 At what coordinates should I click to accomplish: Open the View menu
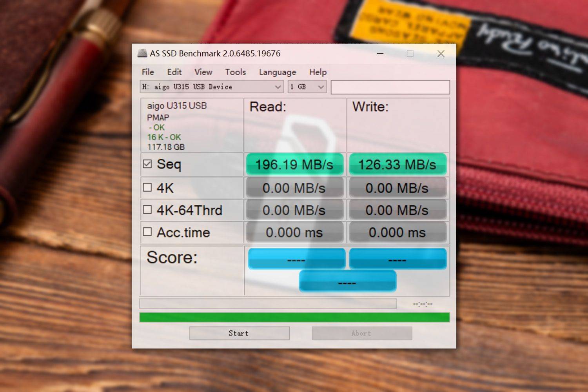click(203, 72)
